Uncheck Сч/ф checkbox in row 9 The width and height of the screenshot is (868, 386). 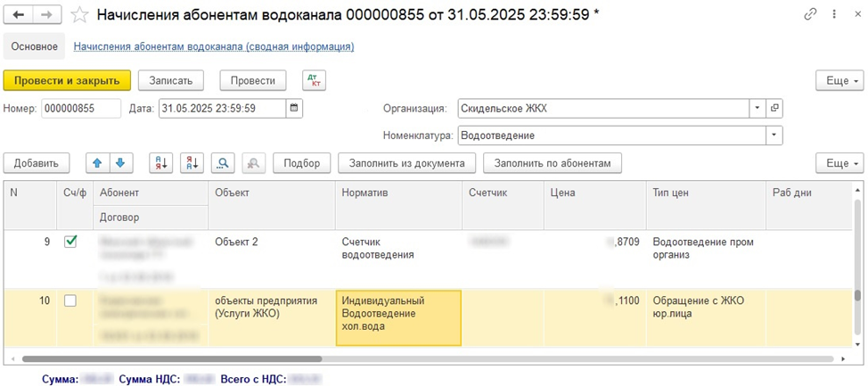coord(70,242)
